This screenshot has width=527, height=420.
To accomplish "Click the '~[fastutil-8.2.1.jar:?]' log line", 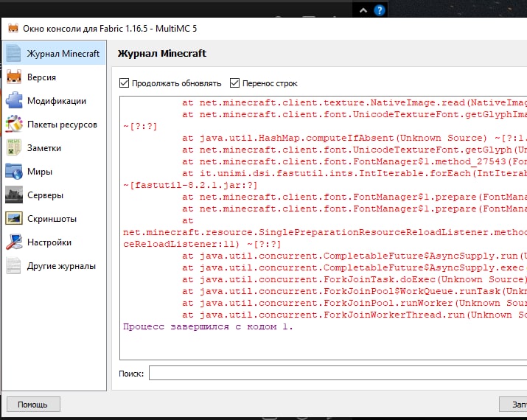I will click(x=190, y=185).
